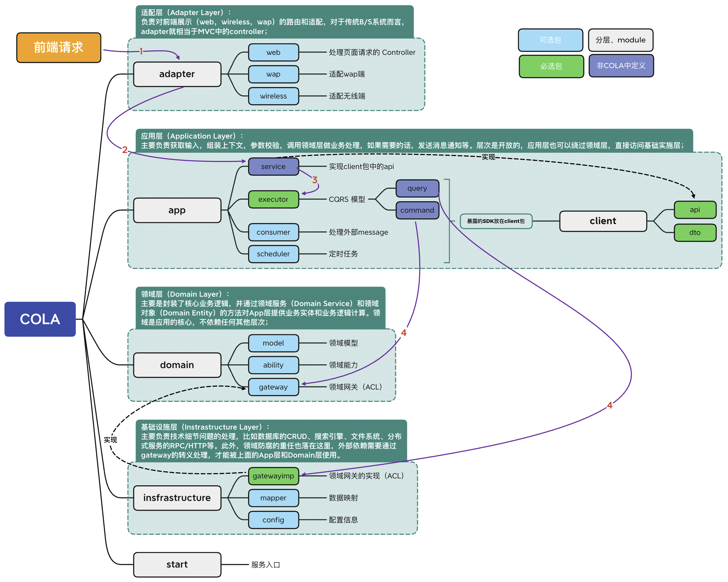Click the start module node
This screenshot has width=728, height=582.
point(177,564)
